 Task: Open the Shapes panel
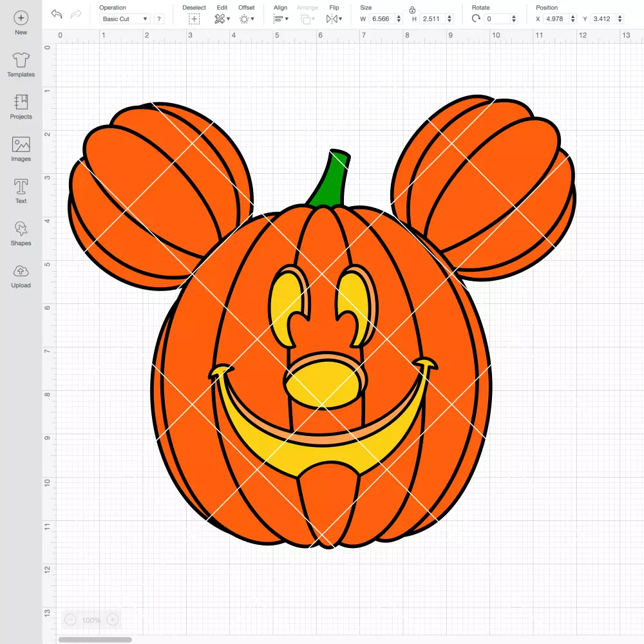[x=21, y=233]
